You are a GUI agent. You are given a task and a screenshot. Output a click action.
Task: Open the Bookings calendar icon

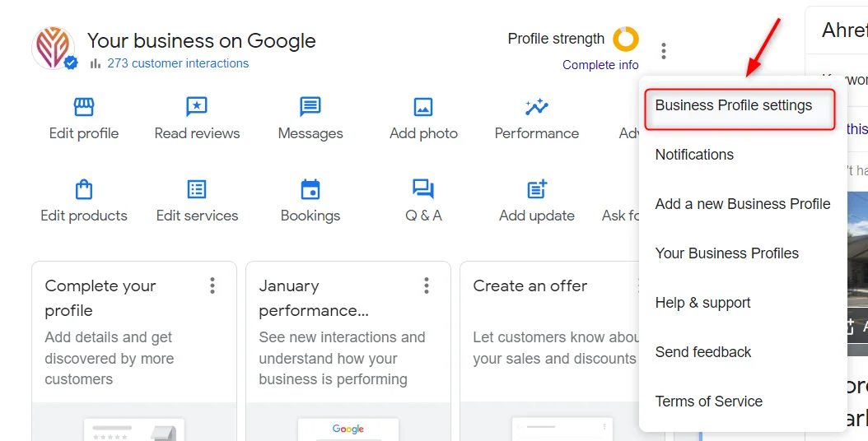coord(310,189)
